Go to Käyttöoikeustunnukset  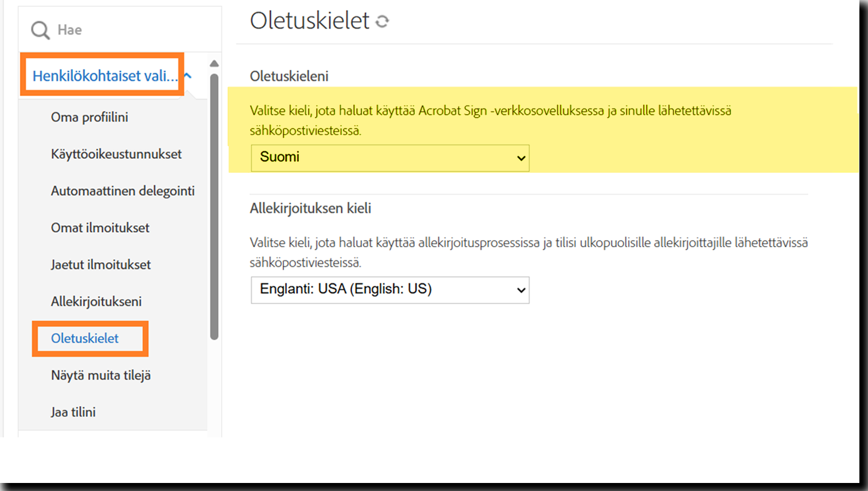[116, 154]
